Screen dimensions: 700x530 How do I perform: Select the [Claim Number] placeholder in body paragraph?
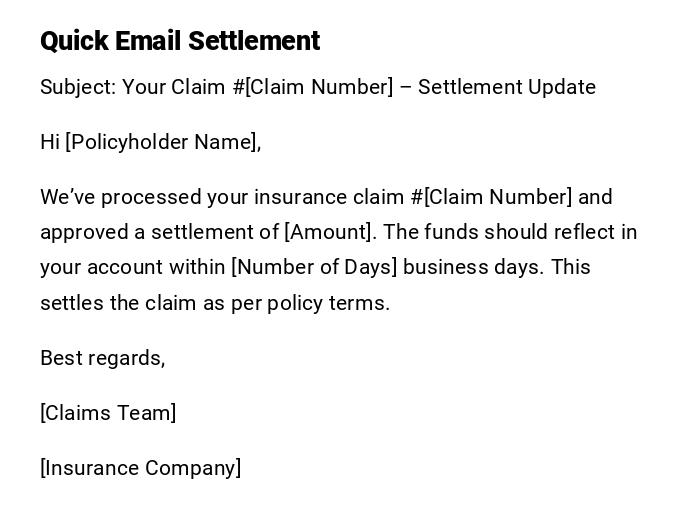tap(498, 197)
